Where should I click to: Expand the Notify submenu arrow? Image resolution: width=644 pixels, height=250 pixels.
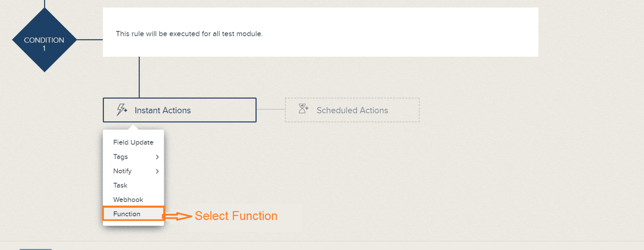click(157, 171)
